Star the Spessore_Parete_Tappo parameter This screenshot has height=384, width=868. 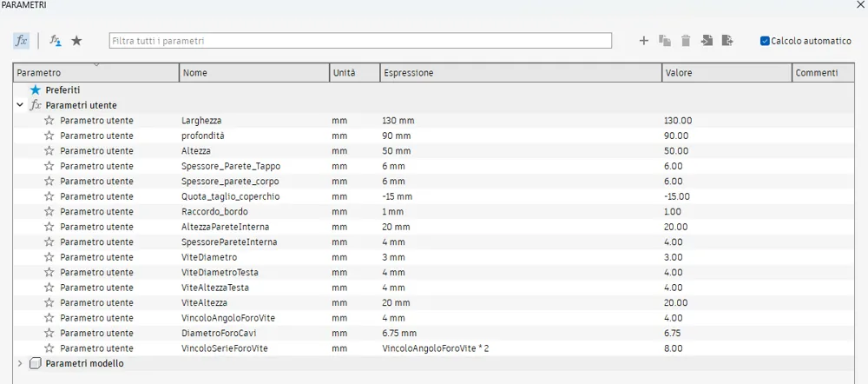point(49,166)
